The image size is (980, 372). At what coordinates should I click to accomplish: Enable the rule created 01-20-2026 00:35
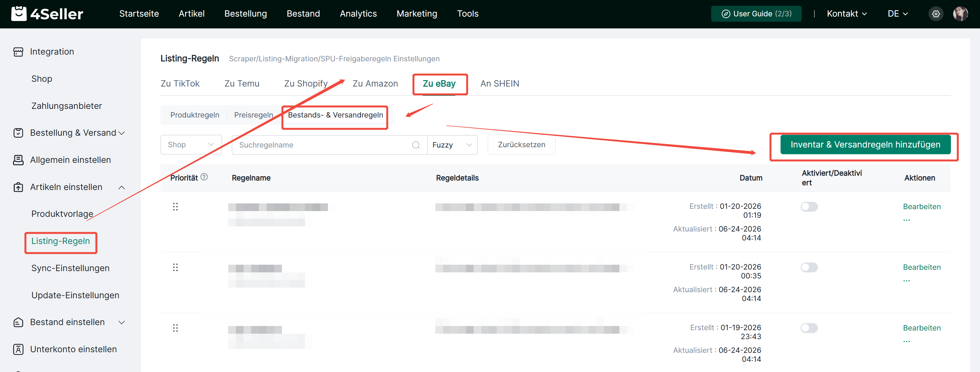[809, 267]
